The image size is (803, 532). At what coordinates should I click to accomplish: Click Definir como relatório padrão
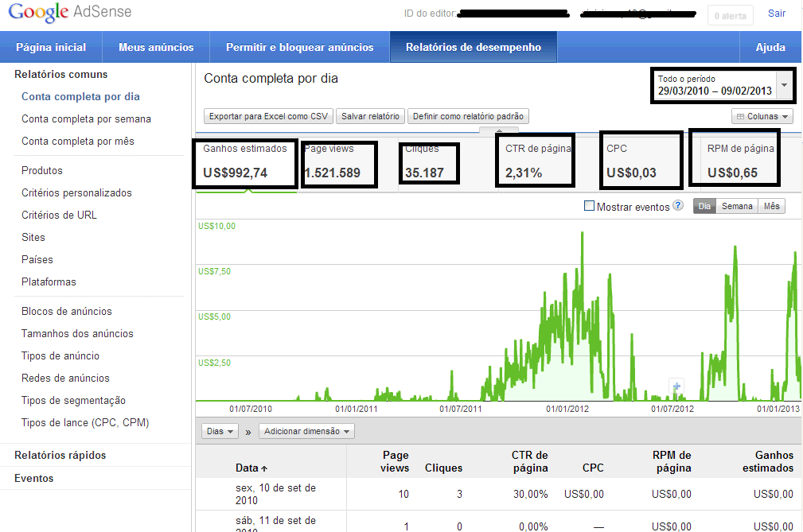[468, 117]
